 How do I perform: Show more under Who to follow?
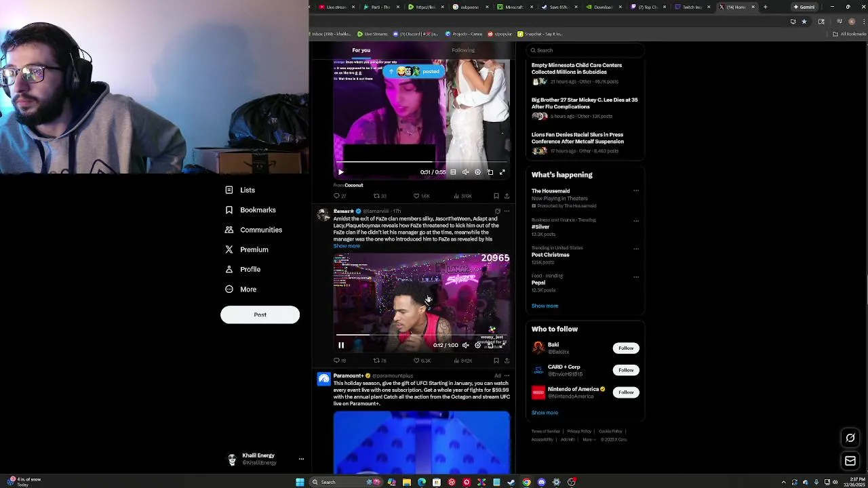click(545, 413)
